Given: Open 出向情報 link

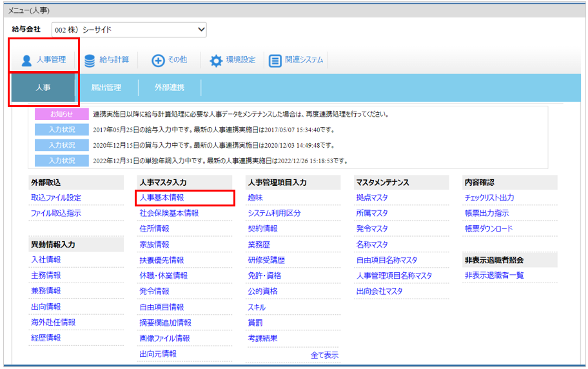Looking at the screenshot, I should click(x=46, y=306).
